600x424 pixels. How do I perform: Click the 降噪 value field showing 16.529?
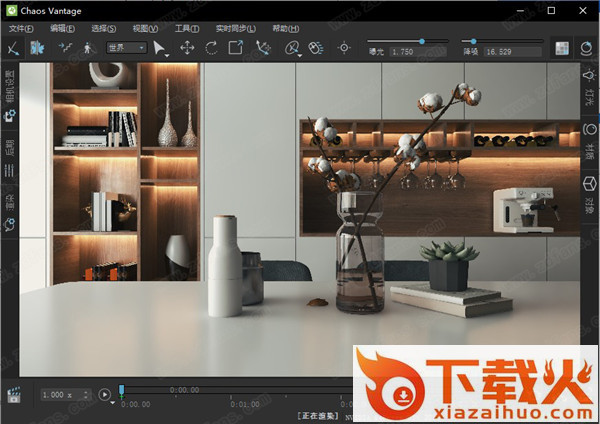(513, 52)
